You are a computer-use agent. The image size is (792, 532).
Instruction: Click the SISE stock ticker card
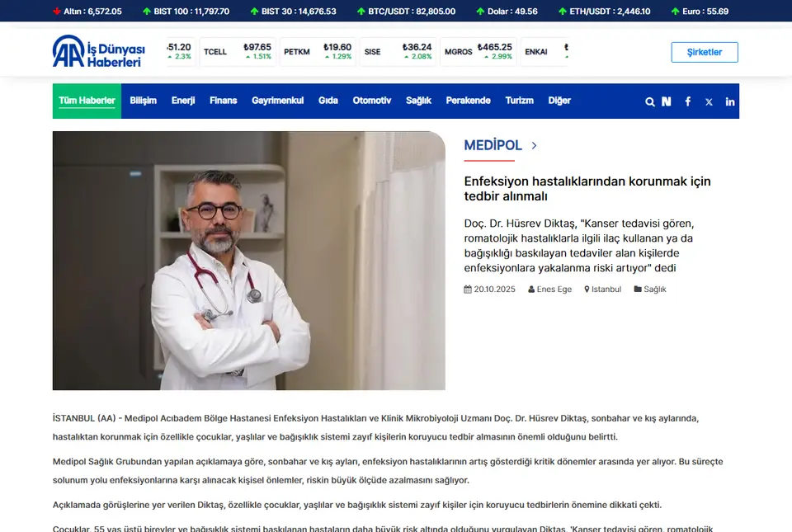398,51
